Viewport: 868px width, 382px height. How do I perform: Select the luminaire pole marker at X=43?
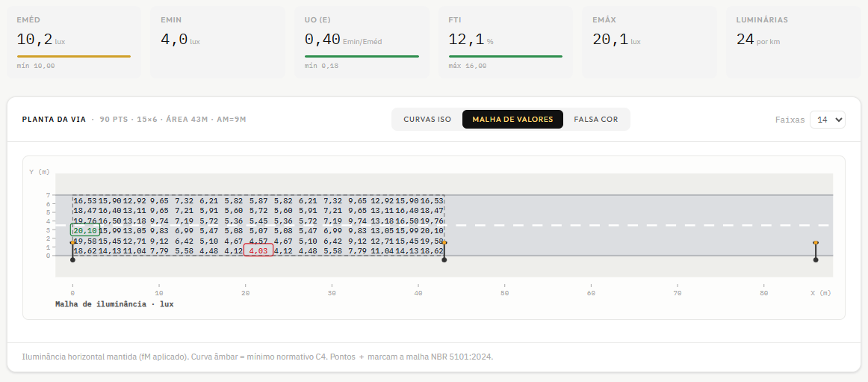tap(444, 250)
